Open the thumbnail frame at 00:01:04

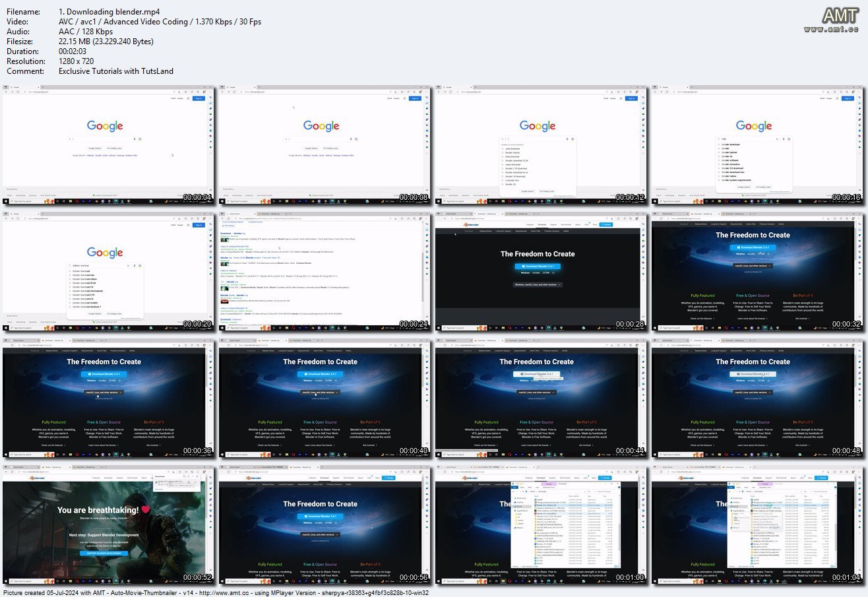point(758,526)
